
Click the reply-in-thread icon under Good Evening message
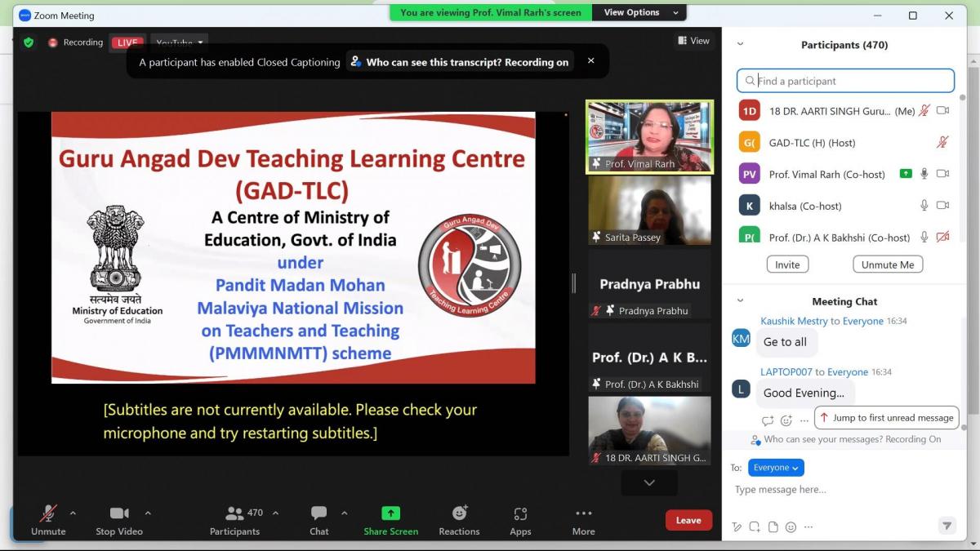(768, 420)
